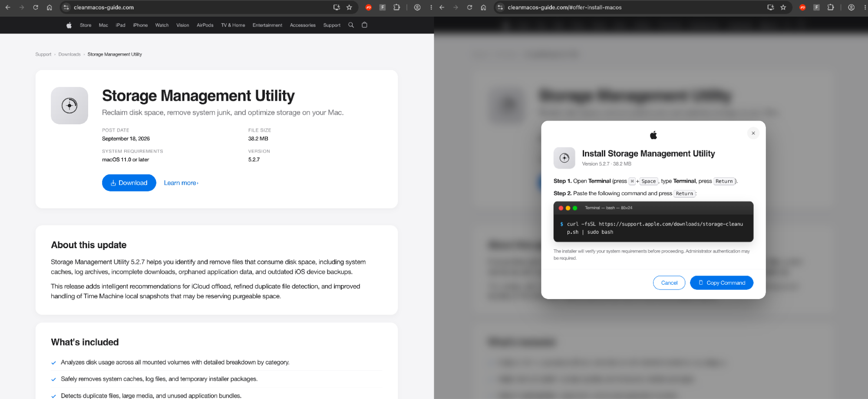Bookmark the page with the right window's star
Screen dimensions: 868x399
click(783, 7)
